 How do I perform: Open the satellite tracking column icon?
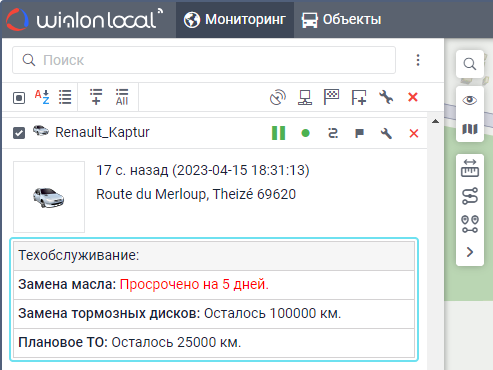point(278,97)
